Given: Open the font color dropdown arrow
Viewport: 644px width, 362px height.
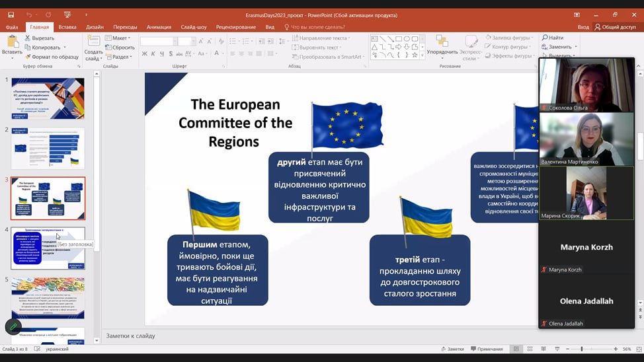Looking at the screenshot, I should click(223, 54).
